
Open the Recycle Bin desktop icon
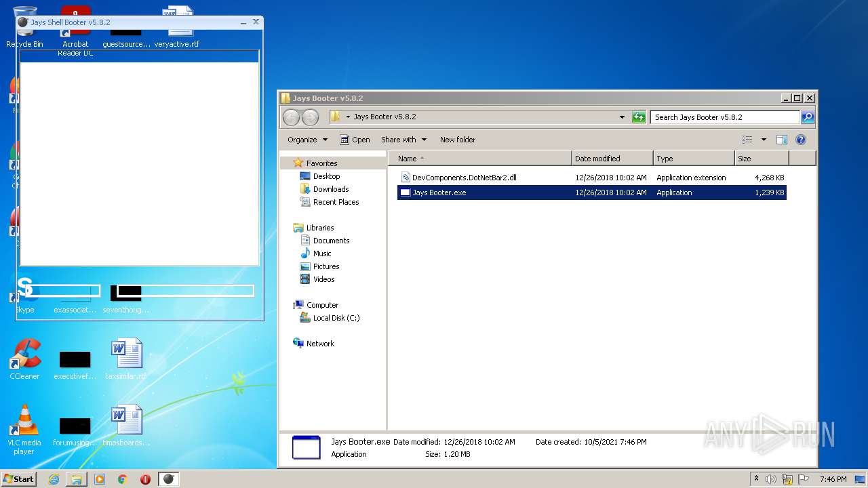[24, 27]
